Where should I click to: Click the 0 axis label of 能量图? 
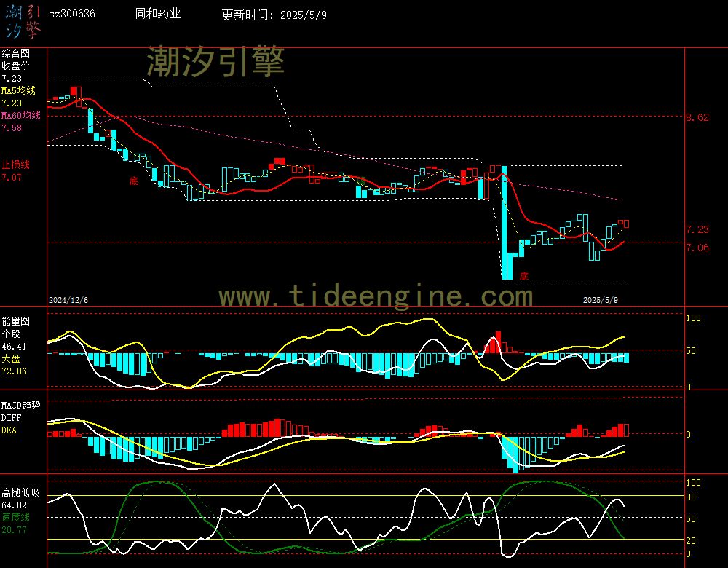[688, 387]
